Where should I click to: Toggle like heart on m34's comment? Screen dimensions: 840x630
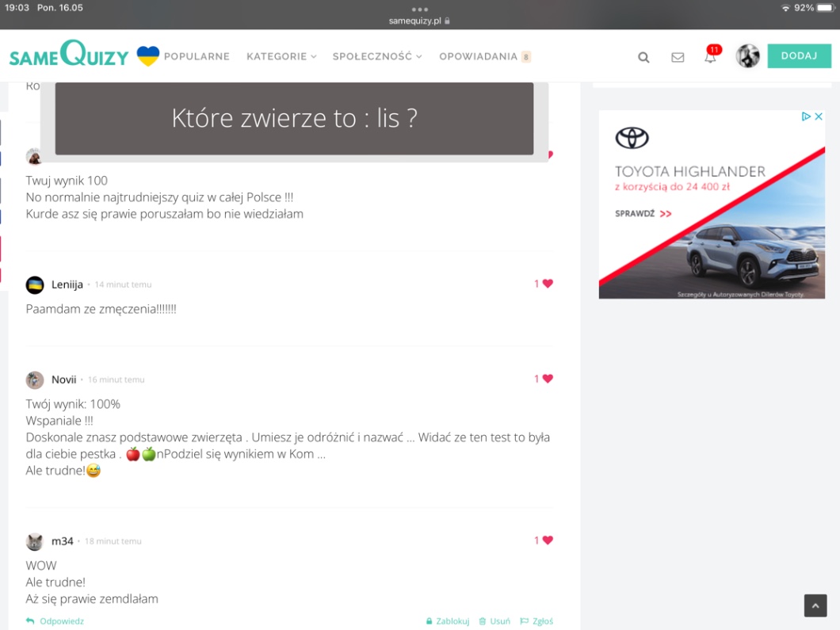(x=547, y=540)
